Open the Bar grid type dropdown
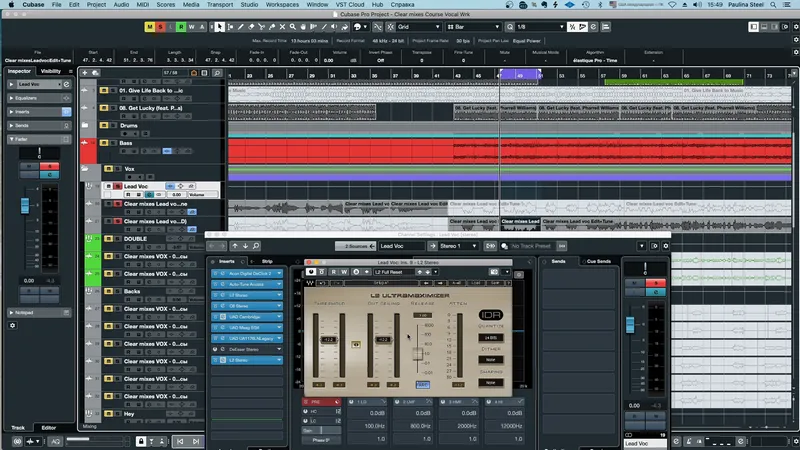Screen dimensions: 800x450 pos(473,27)
